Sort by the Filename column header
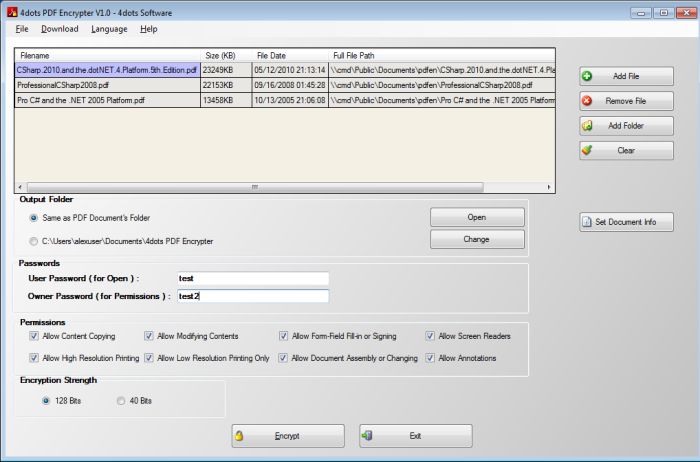700x462 pixels. (108, 55)
